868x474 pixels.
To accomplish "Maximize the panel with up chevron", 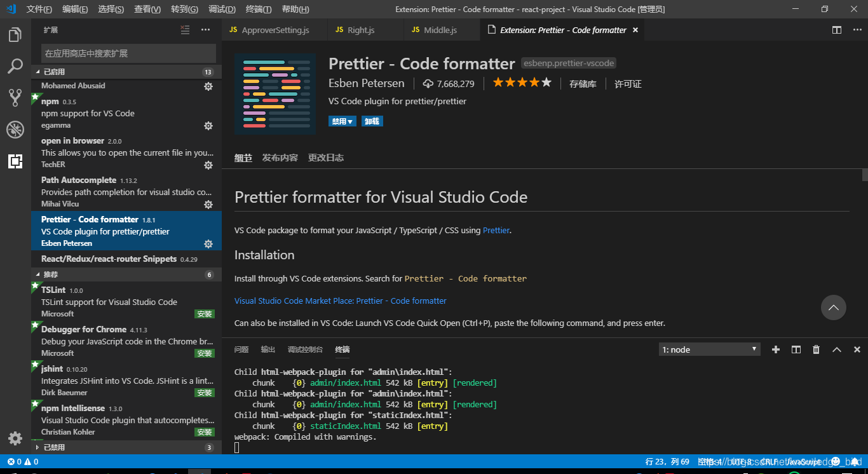I will pyautogui.click(x=836, y=349).
